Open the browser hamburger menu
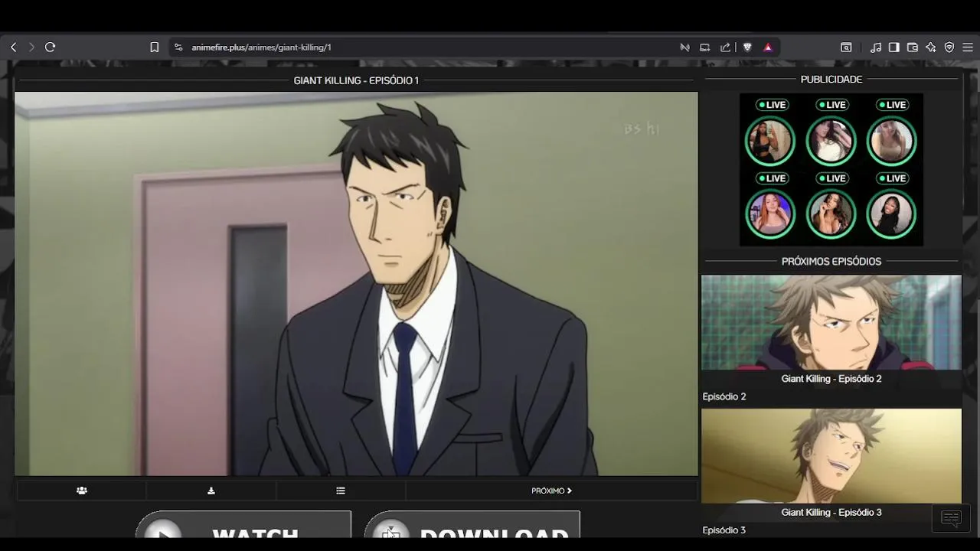Viewport: 980px width, 551px height. tap(968, 47)
